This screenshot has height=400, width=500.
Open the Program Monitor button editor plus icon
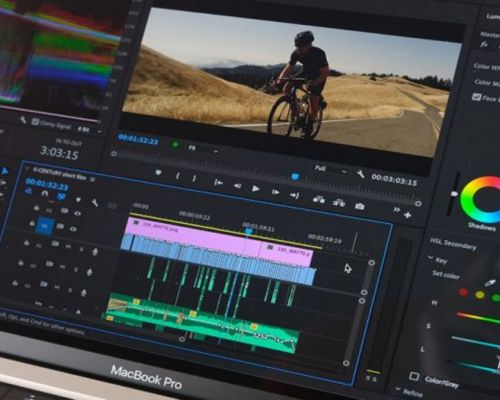point(407,215)
